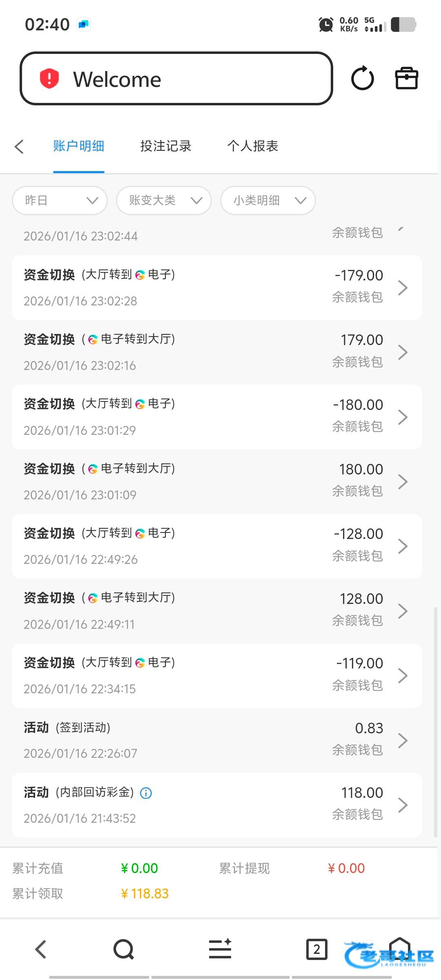
Task: Tap the search icon in bottom bar
Action: pyautogui.click(x=123, y=949)
